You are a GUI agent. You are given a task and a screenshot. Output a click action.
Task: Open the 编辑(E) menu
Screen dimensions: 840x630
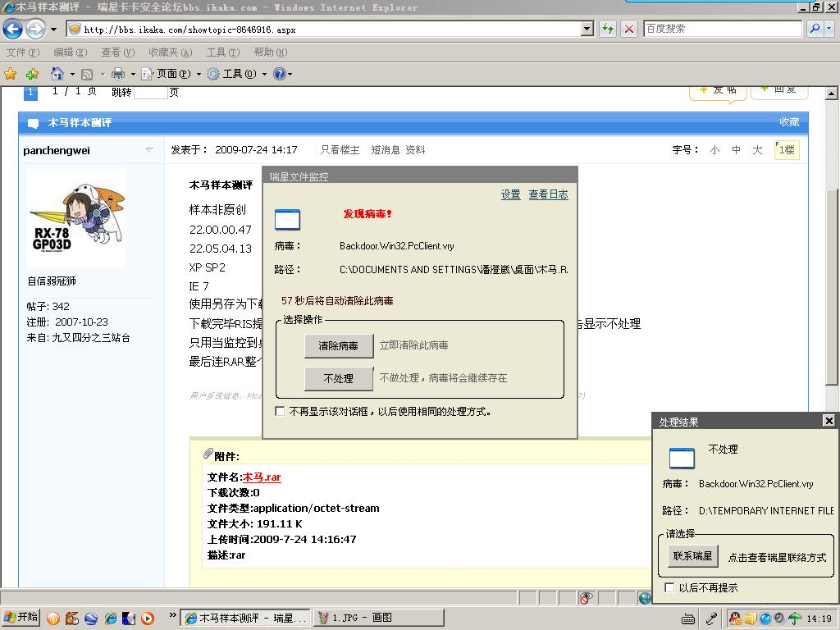coord(71,52)
